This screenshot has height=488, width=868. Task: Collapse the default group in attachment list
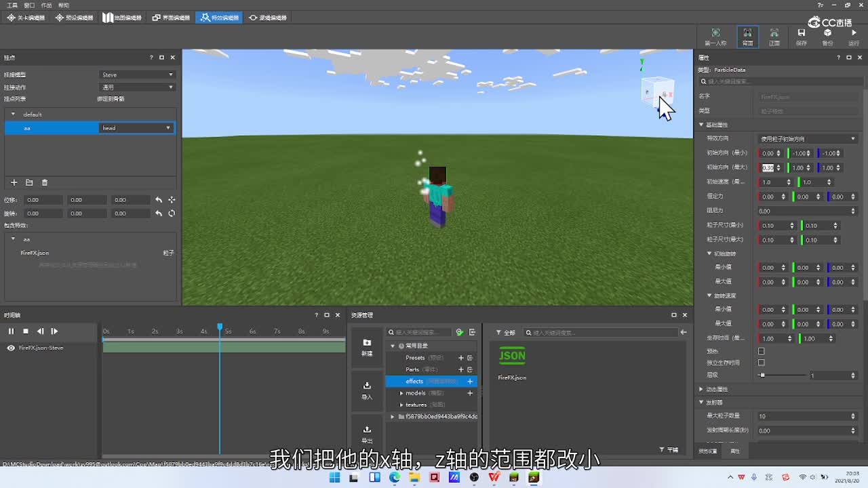point(13,115)
